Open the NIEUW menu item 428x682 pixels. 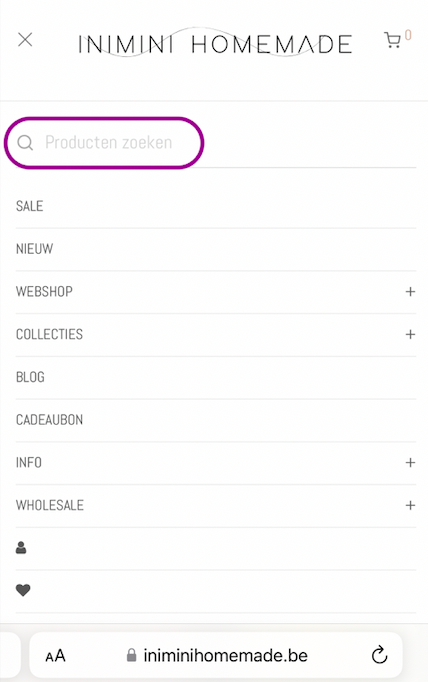(34, 249)
